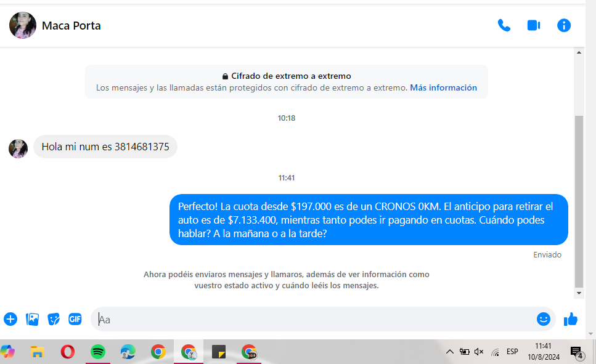
Task: Start a video call in the chat header
Action: click(533, 25)
